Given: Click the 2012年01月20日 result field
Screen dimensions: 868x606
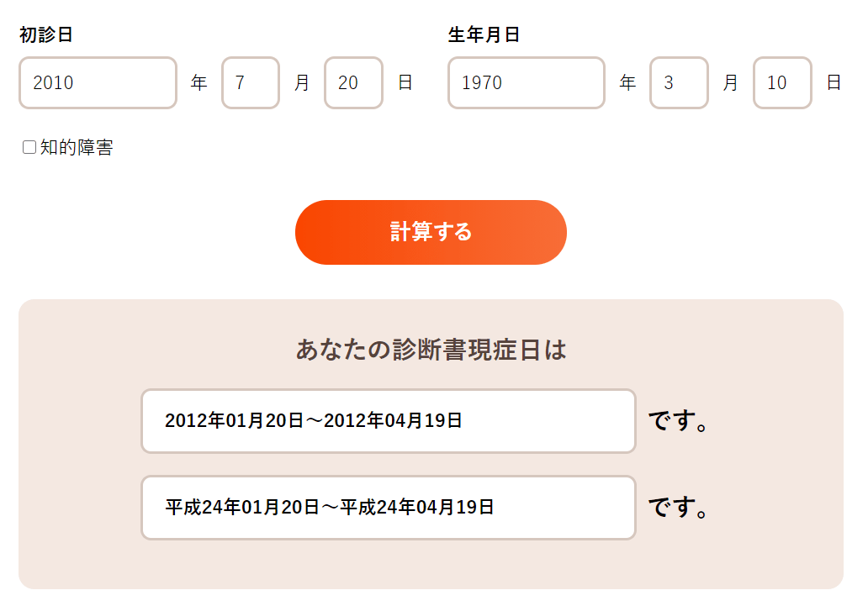Looking at the screenshot, I should tap(388, 421).
